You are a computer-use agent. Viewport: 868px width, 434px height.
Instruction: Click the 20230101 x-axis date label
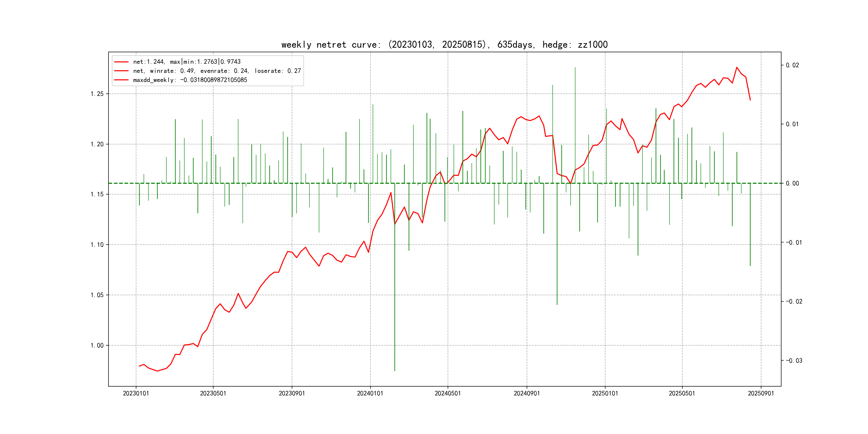pos(136,394)
